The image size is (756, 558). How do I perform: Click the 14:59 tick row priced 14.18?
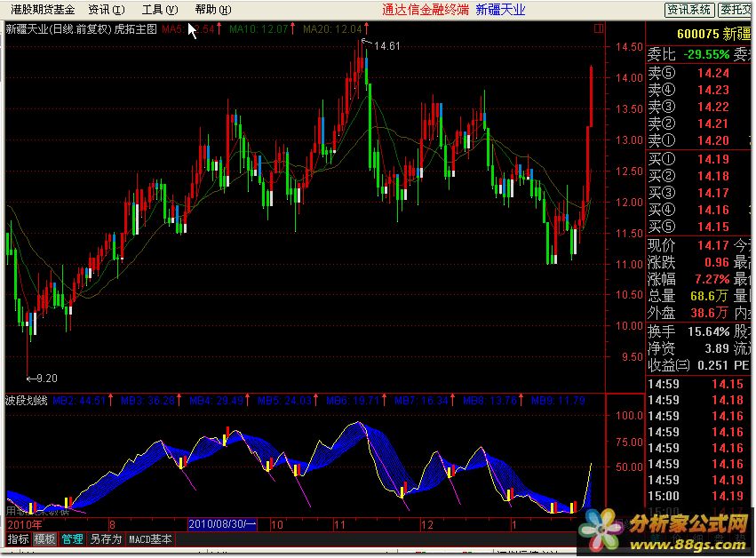click(696, 401)
